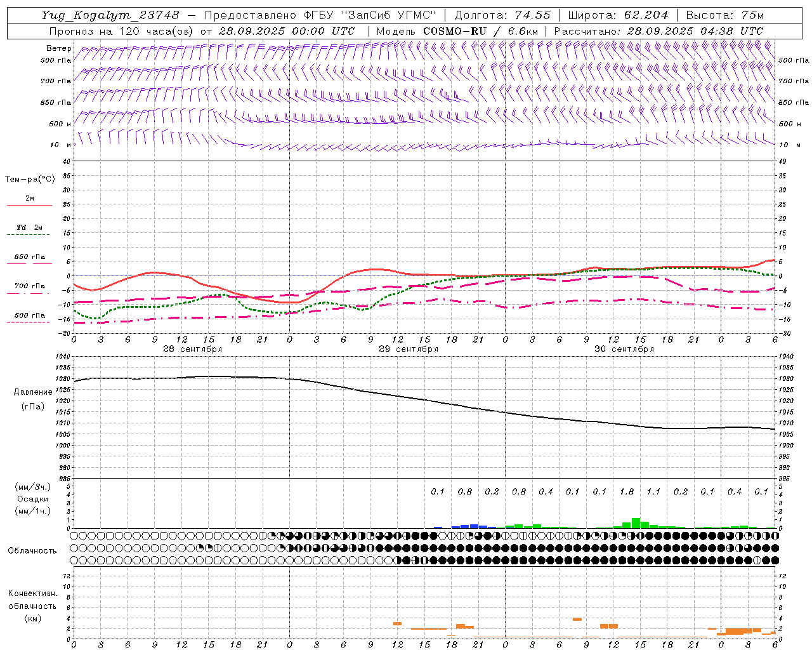Select the (гПа) unit label under Давление
The width and height of the screenshot is (812, 650).
point(33,406)
